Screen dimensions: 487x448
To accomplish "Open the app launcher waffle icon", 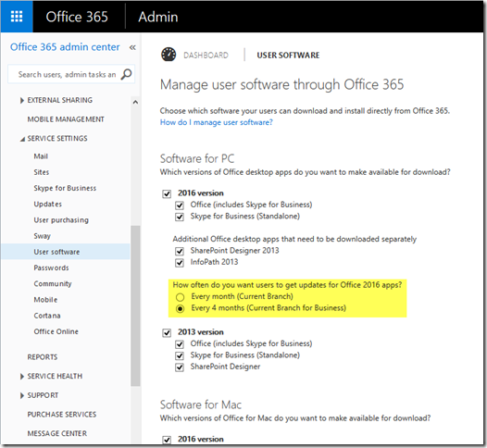I will [x=17, y=17].
